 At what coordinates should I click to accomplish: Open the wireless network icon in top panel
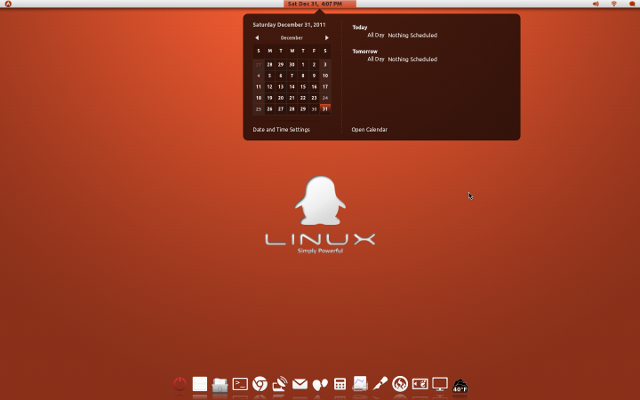(613, 4)
